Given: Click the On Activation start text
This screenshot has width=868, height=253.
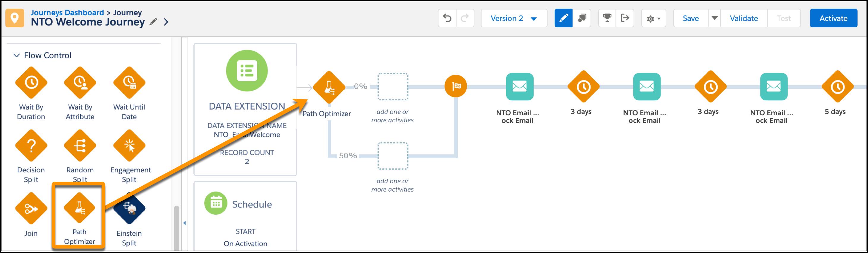Looking at the screenshot, I should 245,243.
